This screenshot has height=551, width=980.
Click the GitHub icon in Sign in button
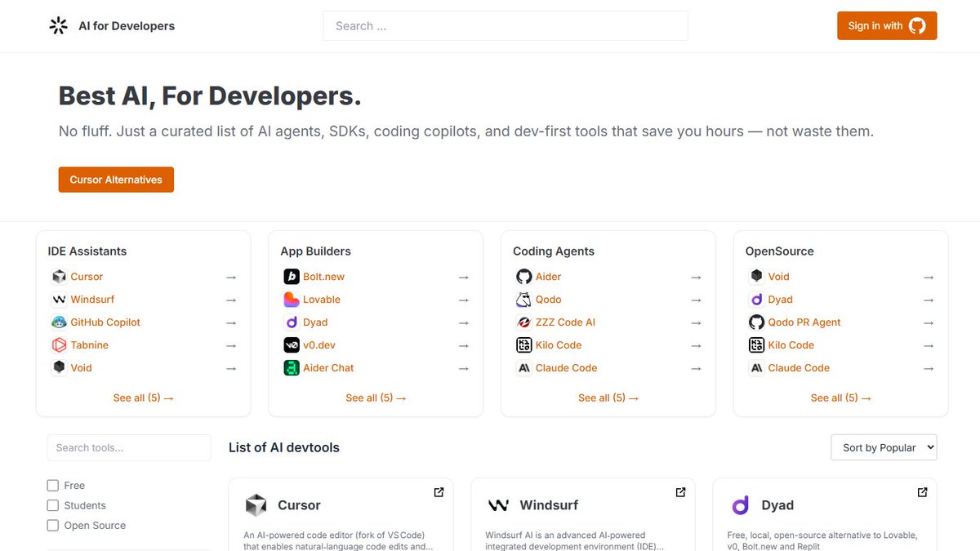click(x=917, y=26)
